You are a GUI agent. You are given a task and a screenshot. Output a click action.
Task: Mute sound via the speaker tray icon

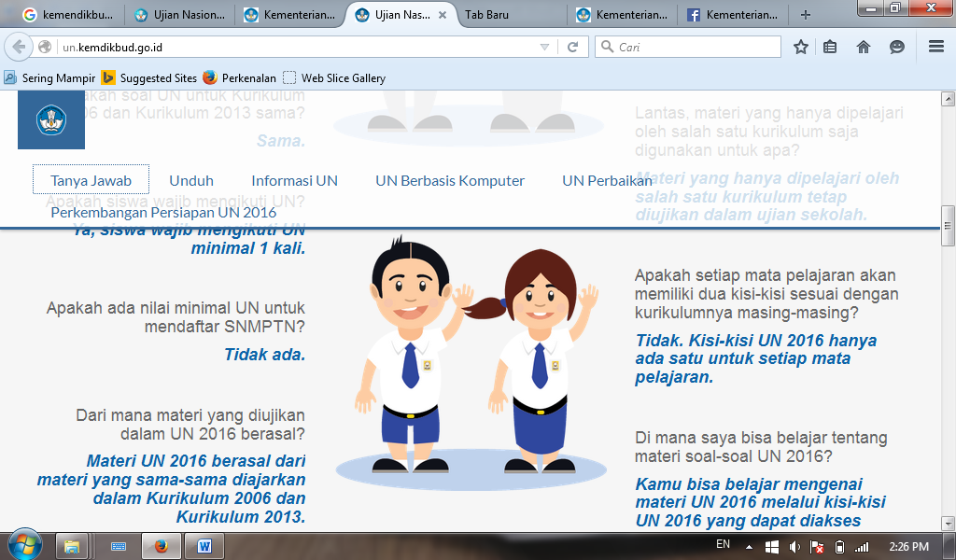794,548
